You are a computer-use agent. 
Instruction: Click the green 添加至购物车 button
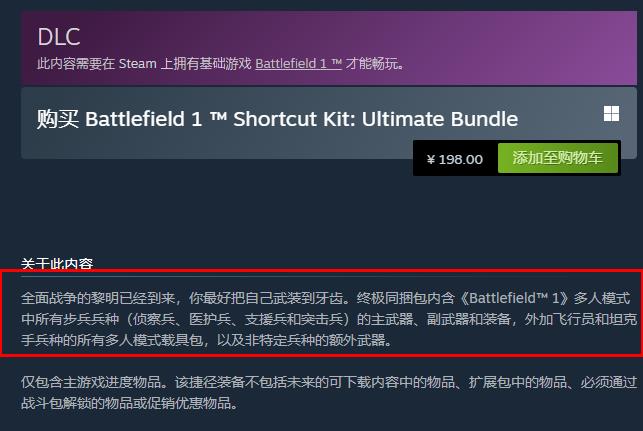click(558, 158)
